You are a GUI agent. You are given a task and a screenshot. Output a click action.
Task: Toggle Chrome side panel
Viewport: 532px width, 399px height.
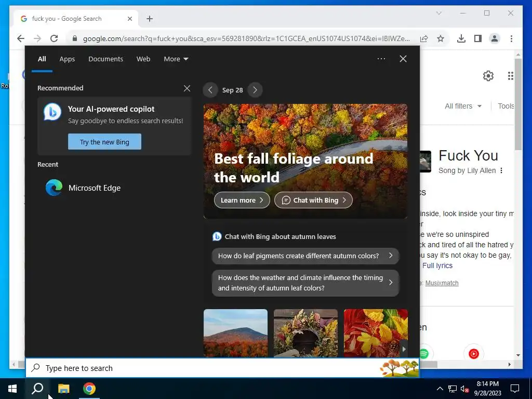[478, 38]
